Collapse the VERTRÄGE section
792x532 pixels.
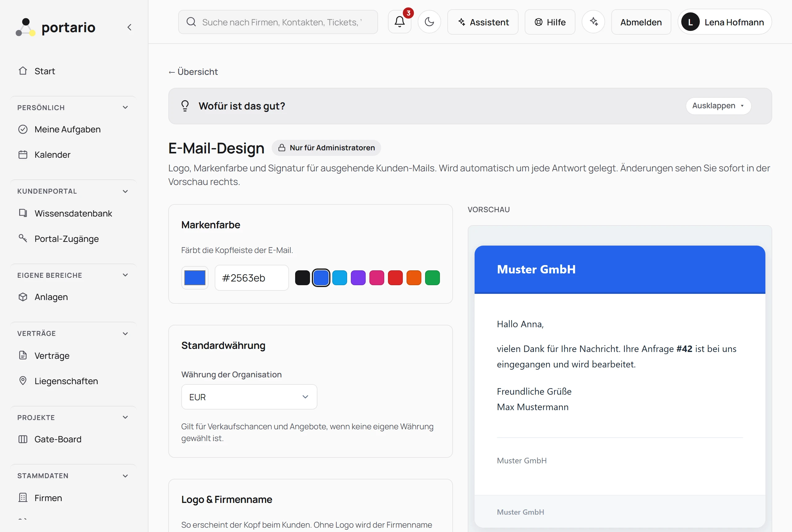(125, 333)
